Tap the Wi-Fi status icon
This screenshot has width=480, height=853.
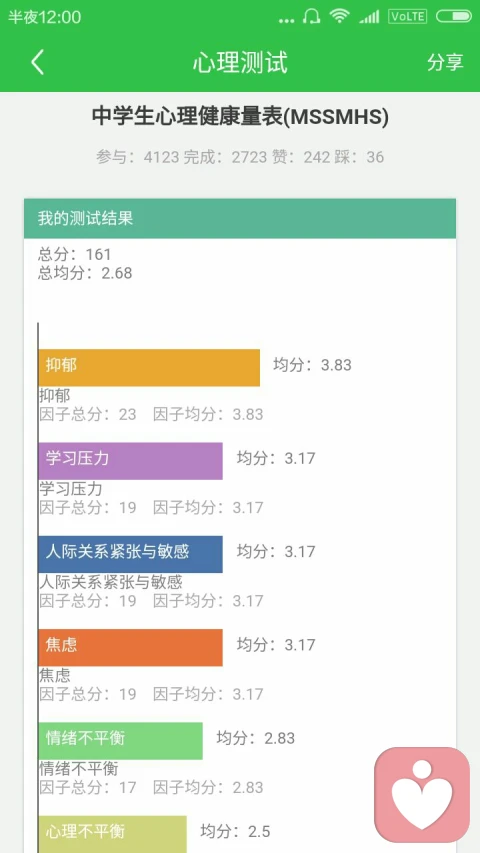tap(340, 16)
